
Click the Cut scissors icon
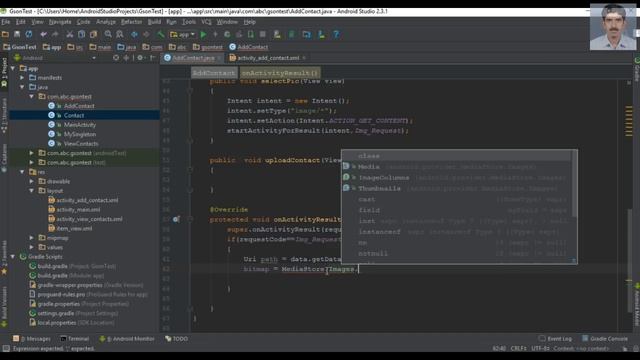pos(70,35)
